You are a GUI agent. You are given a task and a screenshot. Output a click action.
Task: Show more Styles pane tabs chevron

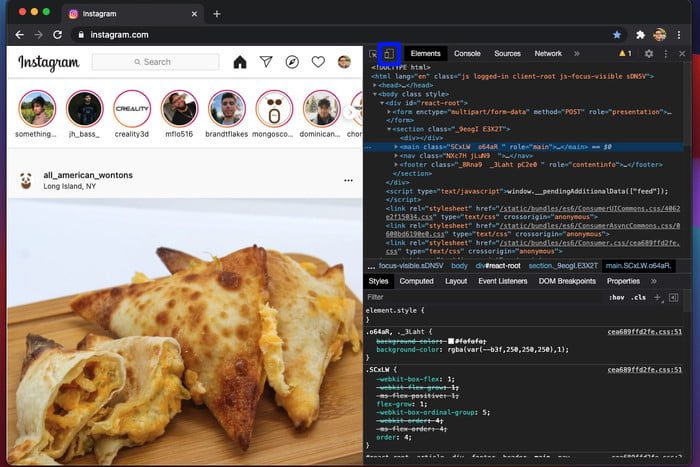coord(654,281)
